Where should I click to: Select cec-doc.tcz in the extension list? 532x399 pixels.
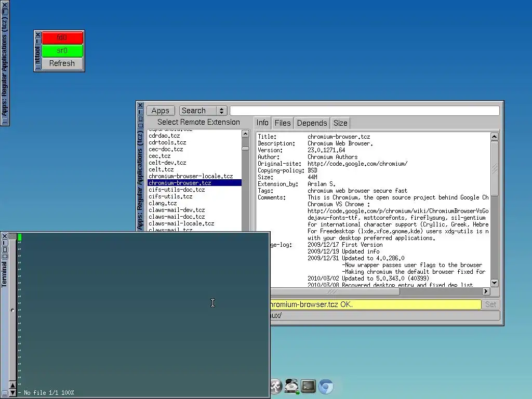194,149
